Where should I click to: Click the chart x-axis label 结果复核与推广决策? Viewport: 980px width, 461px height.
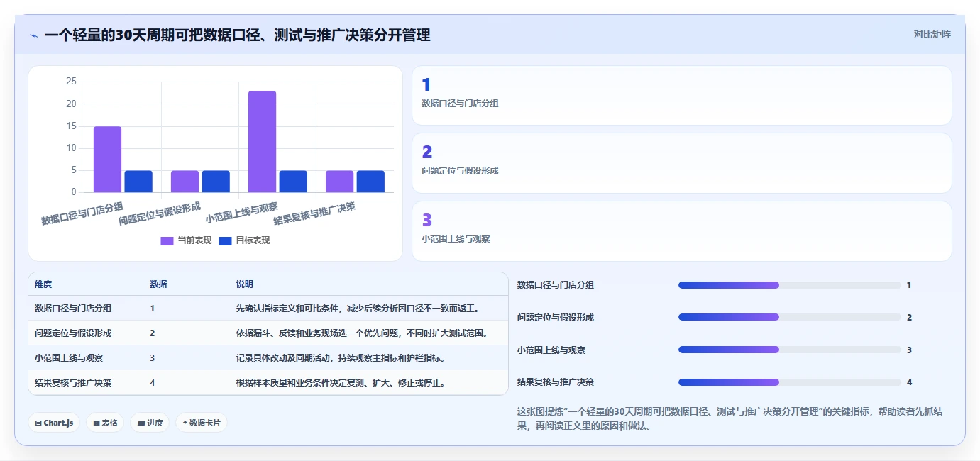314,213
